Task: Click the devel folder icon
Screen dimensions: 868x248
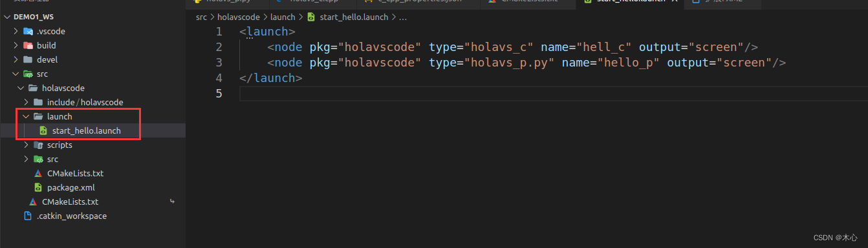Action: (x=28, y=59)
